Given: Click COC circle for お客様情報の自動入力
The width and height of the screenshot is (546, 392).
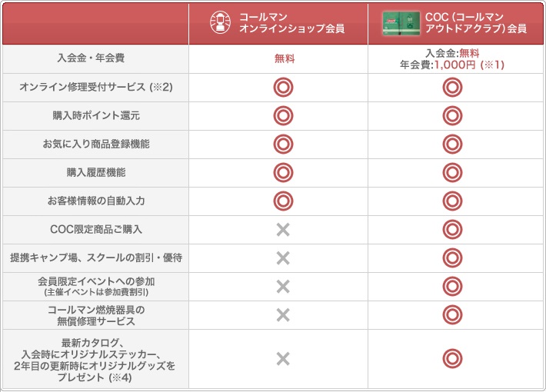Looking at the screenshot, I should coord(452,201).
